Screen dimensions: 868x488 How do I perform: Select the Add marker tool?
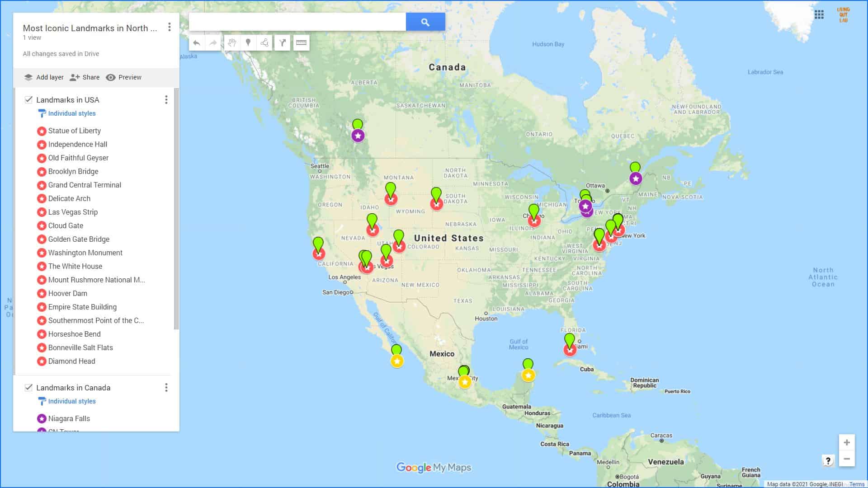248,43
